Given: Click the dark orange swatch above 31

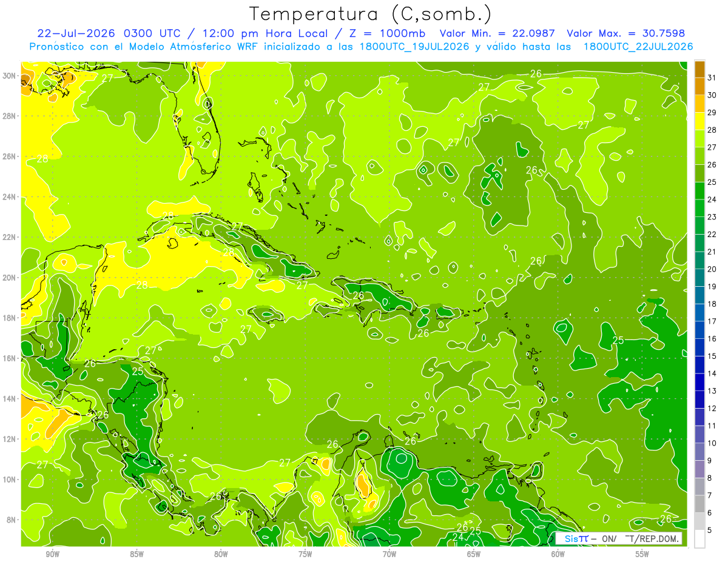Looking at the screenshot, I should pyautogui.click(x=699, y=69).
